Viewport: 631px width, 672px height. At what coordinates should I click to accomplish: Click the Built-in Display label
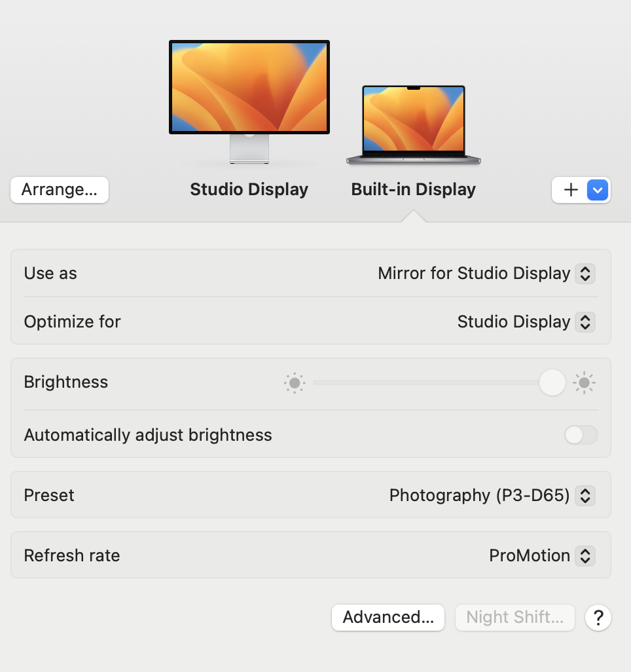[413, 190]
